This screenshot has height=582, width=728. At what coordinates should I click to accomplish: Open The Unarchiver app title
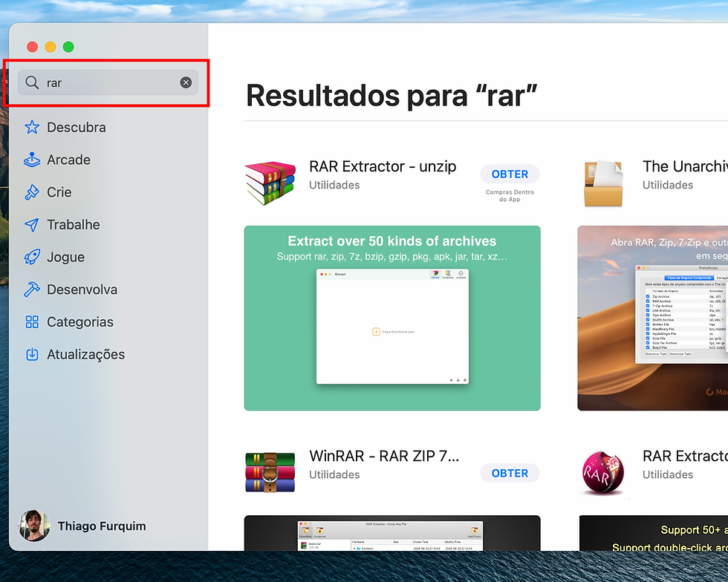(685, 166)
